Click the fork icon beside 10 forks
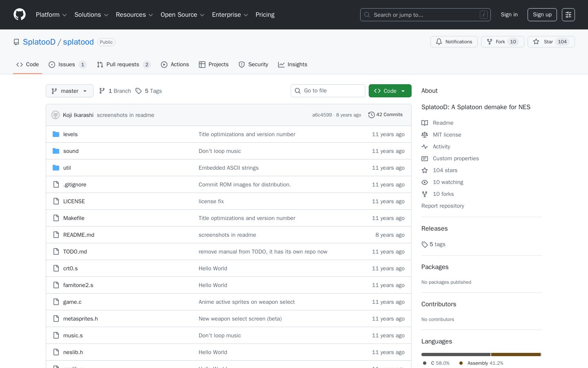 point(425,194)
